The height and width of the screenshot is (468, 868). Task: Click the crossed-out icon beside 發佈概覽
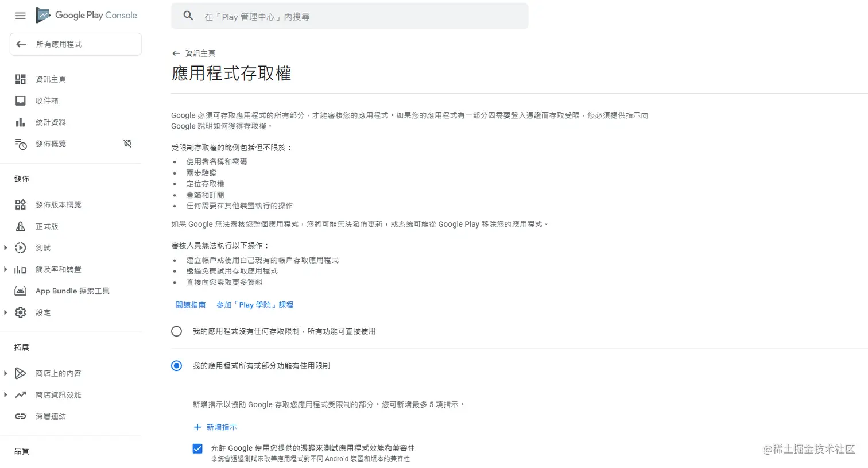click(127, 144)
